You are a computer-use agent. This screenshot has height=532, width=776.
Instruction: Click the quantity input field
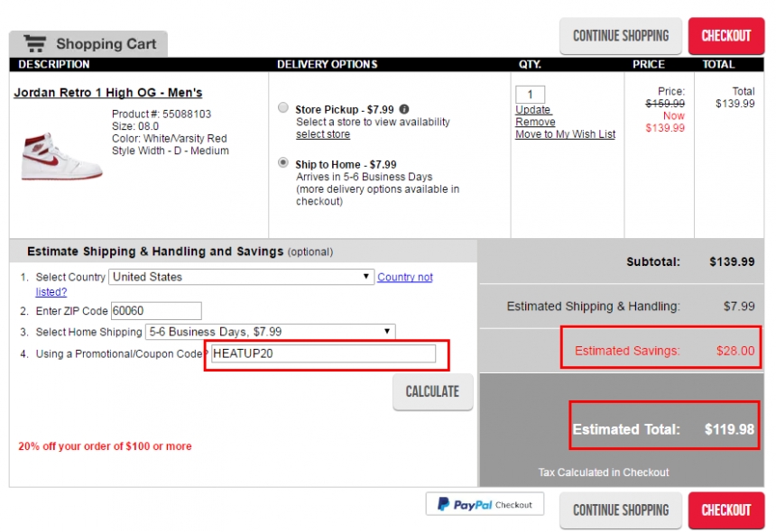pyautogui.click(x=530, y=95)
